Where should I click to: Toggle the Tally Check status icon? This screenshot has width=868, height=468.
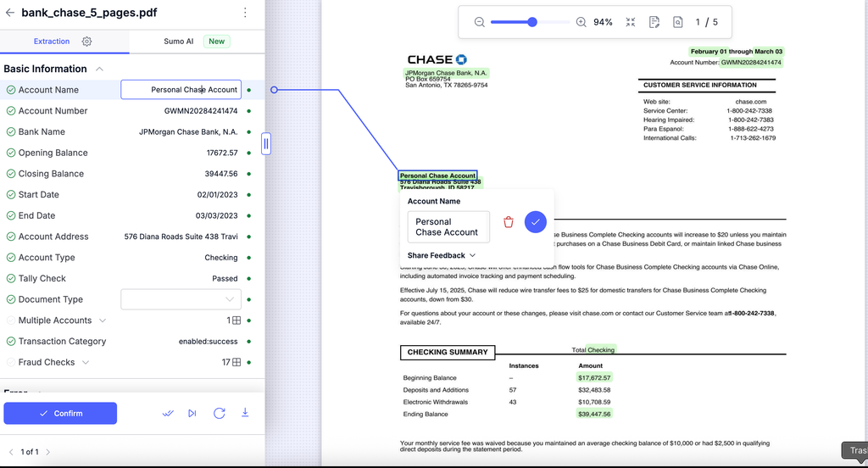(x=10, y=279)
